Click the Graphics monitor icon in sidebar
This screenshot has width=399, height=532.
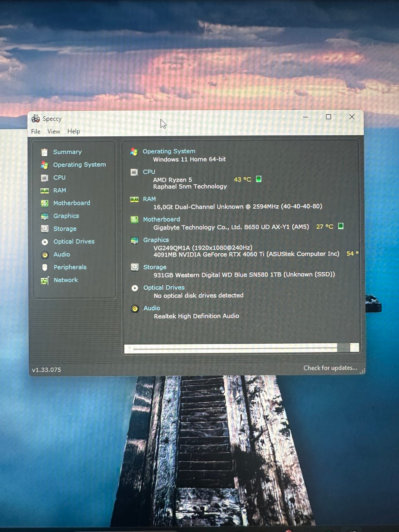[x=44, y=216]
